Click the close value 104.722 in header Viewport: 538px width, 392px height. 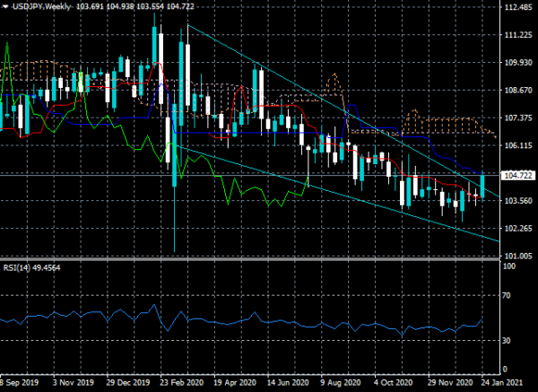(180, 6)
